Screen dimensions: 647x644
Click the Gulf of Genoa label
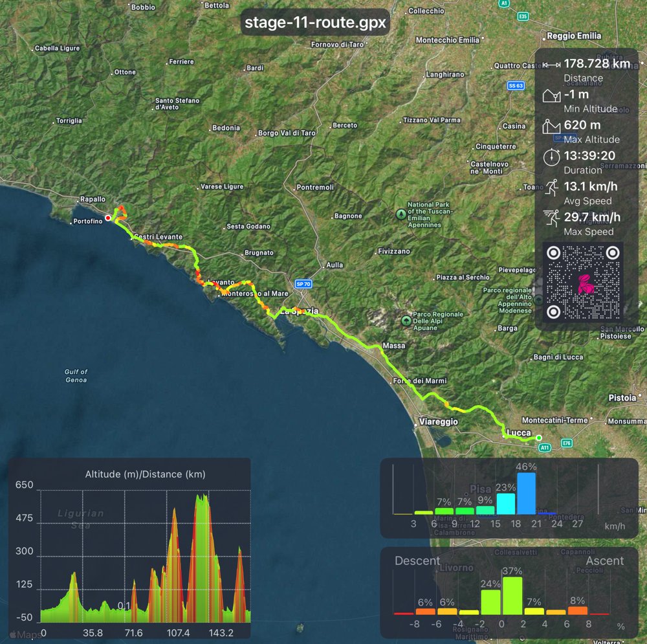point(76,375)
